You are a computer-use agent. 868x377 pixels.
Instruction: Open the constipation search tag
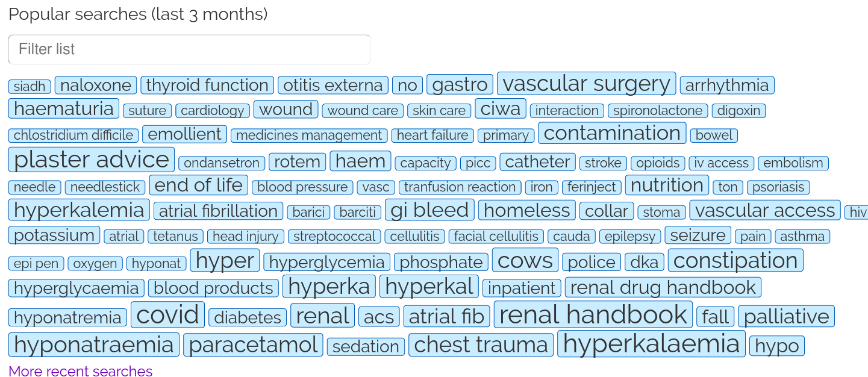(735, 261)
